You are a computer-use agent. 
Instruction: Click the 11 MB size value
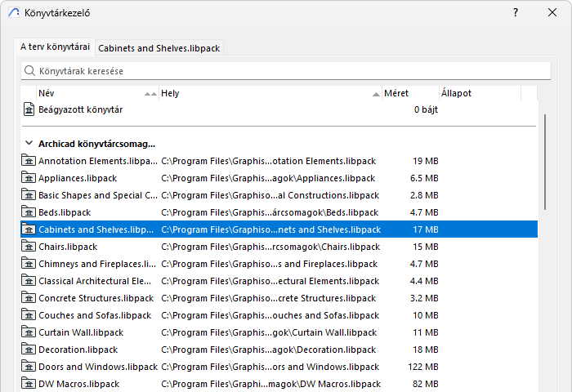click(x=426, y=332)
